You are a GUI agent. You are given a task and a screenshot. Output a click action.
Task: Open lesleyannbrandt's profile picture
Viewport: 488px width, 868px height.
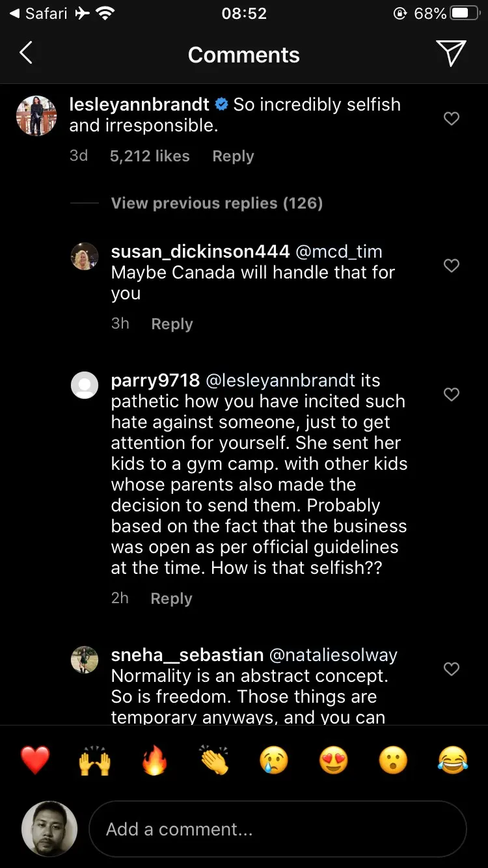click(36, 115)
